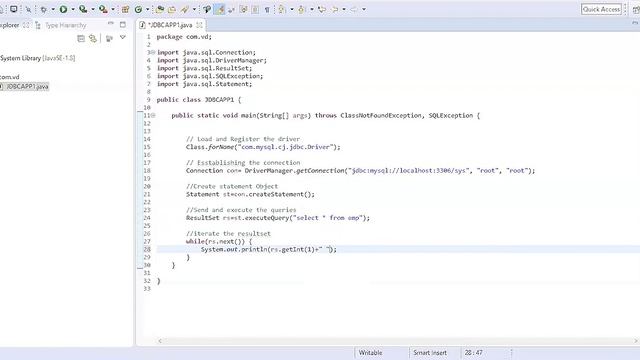Click the Search flashlight icon

coord(185,9)
